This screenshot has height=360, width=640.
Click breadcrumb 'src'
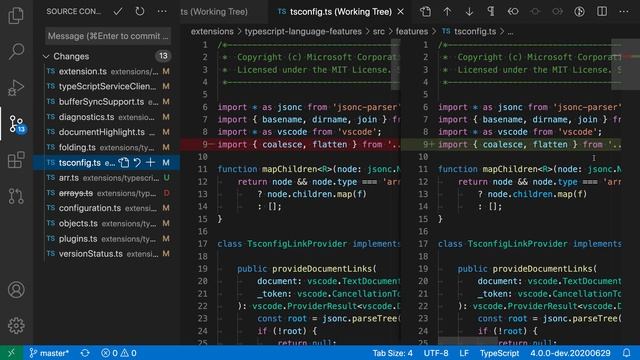[378, 31]
